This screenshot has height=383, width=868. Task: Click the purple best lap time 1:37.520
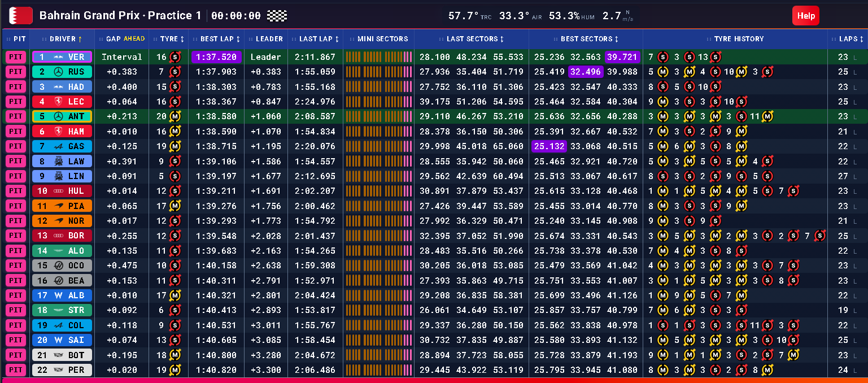[x=216, y=57]
